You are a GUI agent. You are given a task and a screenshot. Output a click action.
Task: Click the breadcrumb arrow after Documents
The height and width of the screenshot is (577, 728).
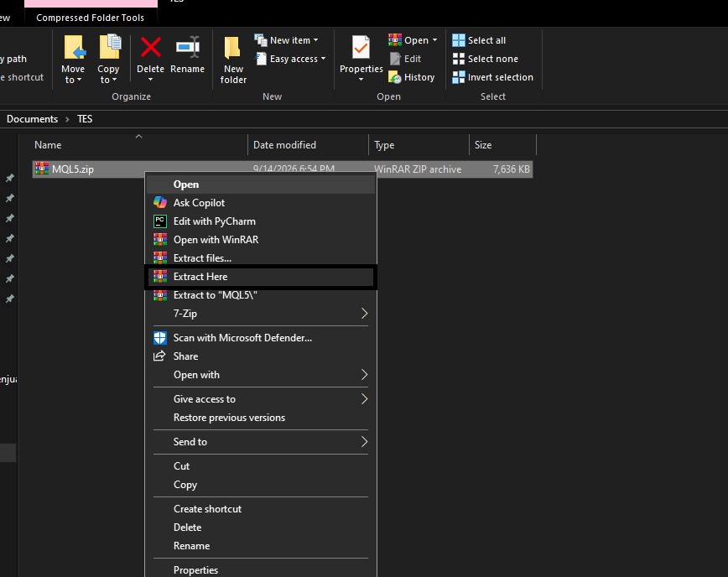pos(67,119)
